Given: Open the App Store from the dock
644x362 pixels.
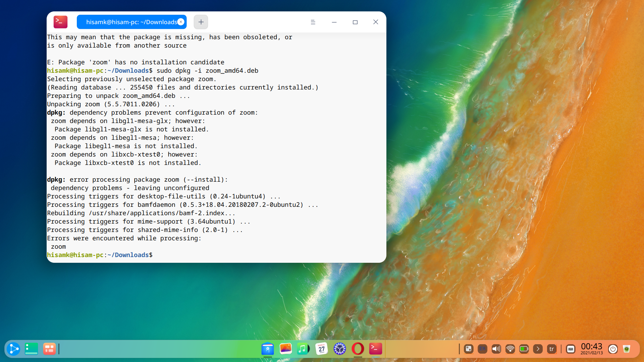Looking at the screenshot, I should 268,349.
